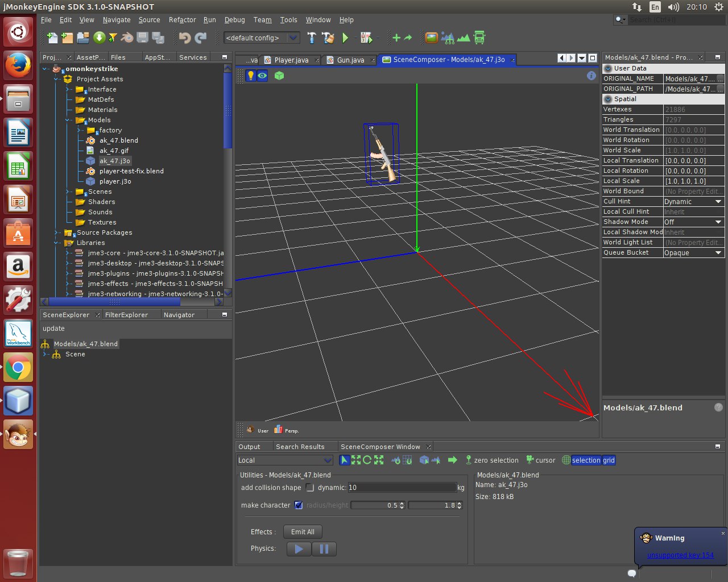Click the orange image icon in main toolbar
Image resolution: width=728 pixels, height=582 pixels.
(x=432, y=38)
